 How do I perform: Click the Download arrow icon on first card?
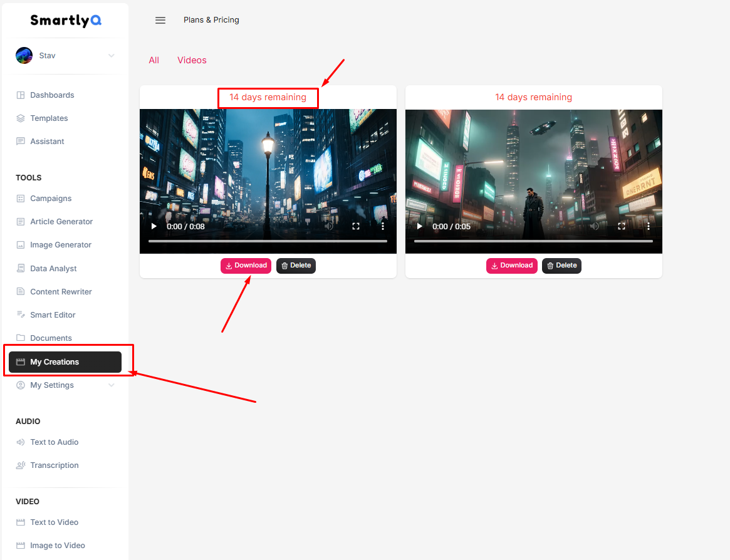pyautogui.click(x=229, y=266)
